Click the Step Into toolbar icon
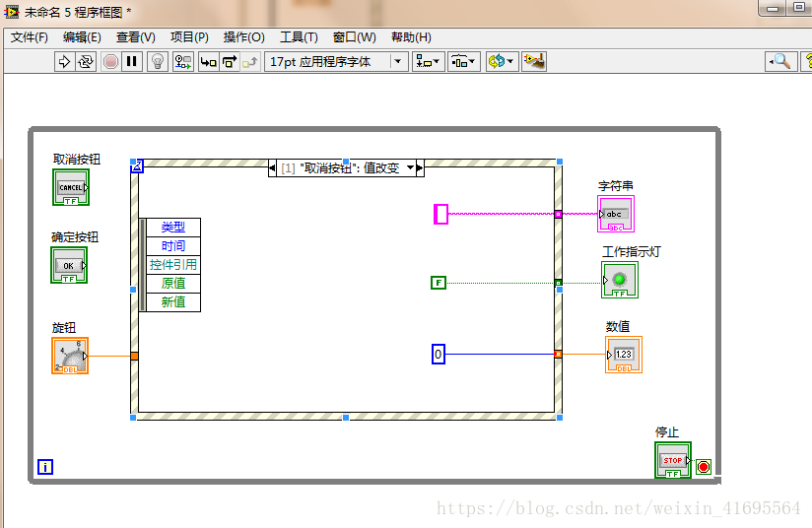 [208, 61]
